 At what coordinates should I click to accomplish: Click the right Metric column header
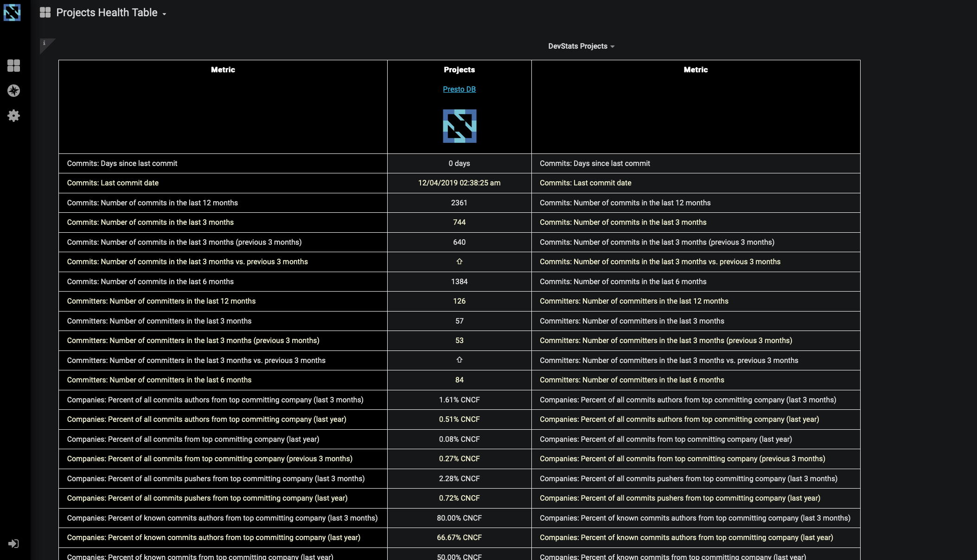(x=696, y=70)
